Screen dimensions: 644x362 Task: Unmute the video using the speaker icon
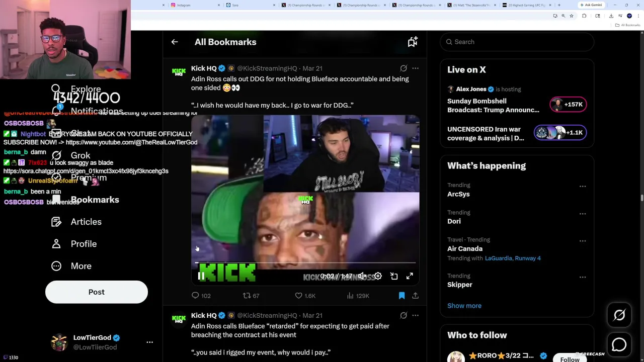click(362, 276)
